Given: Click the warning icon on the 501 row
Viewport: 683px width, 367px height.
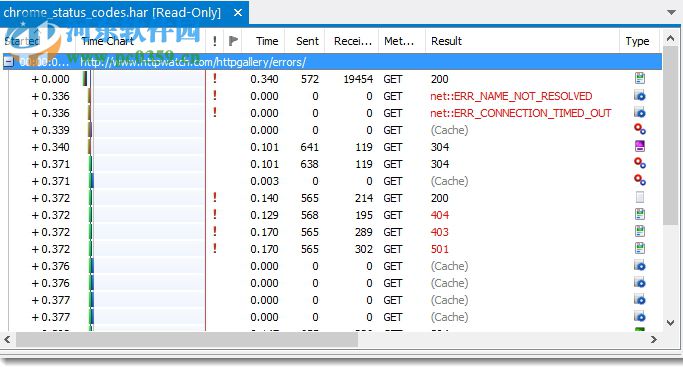Looking at the screenshot, I should click(215, 249).
